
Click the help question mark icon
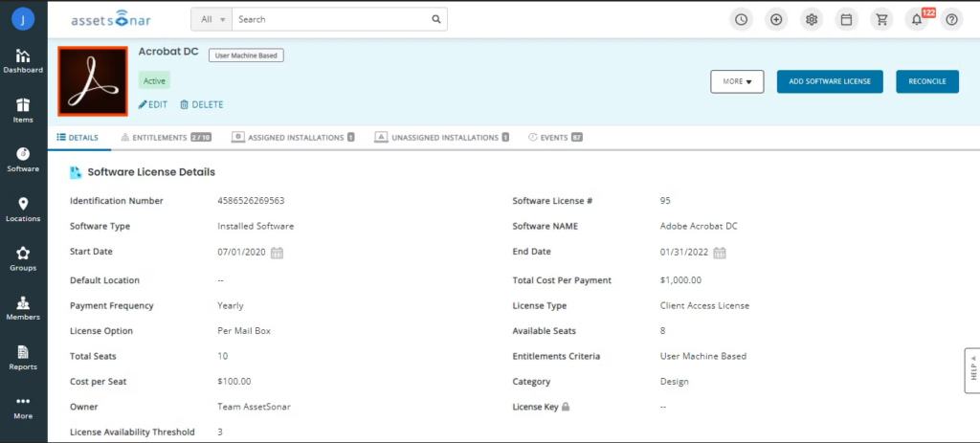pyautogui.click(x=950, y=20)
